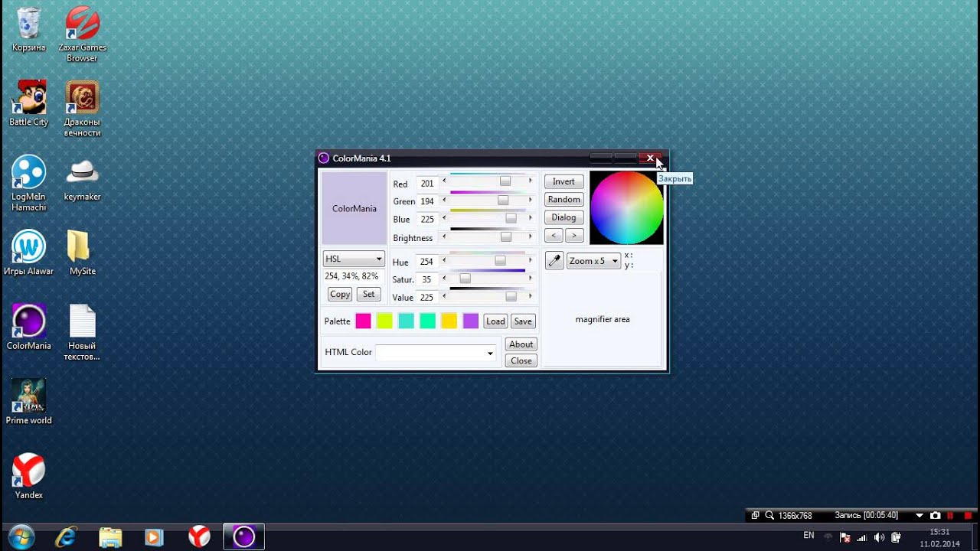Image resolution: width=980 pixels, height=551 pixels.
Task: Click the Red slider thumb
Action: [505, 181]
